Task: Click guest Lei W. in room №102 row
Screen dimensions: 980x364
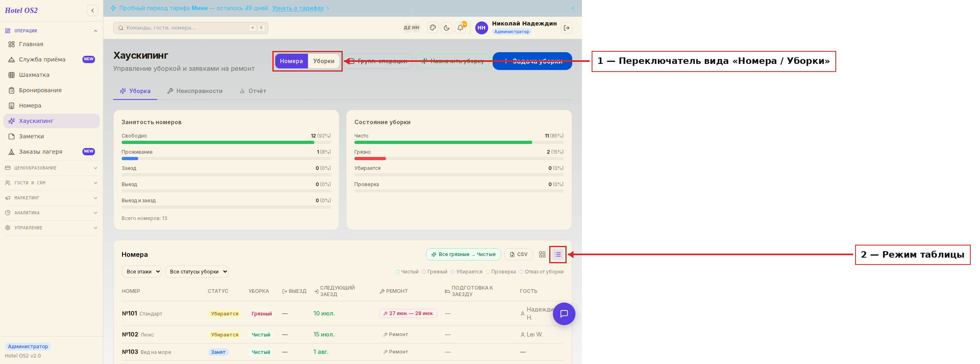Action: pyautogui.click(x=531, y=334)
